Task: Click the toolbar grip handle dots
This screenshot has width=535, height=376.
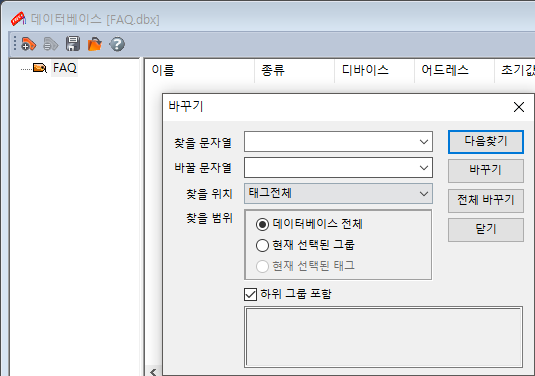Action: [x=15, y=43]
